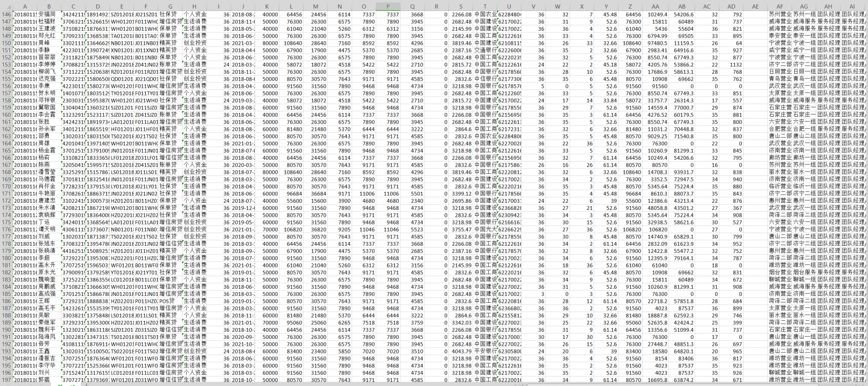
Task: Select cell T151 showing 交通银行
Action: click(x=486, y=50)
